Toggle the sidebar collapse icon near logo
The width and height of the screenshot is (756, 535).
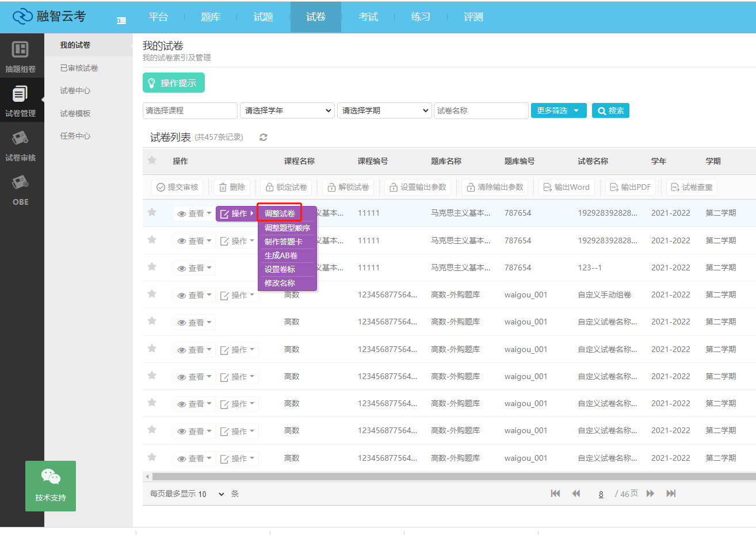click(x=121, y=20)
